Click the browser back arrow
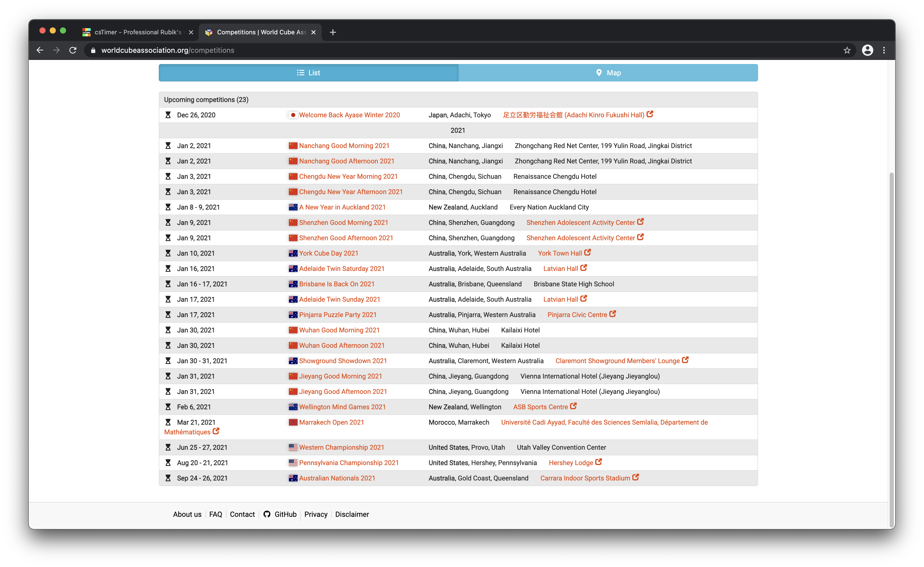Viewport: 924px width, 567px height. (x=40, y=50)
